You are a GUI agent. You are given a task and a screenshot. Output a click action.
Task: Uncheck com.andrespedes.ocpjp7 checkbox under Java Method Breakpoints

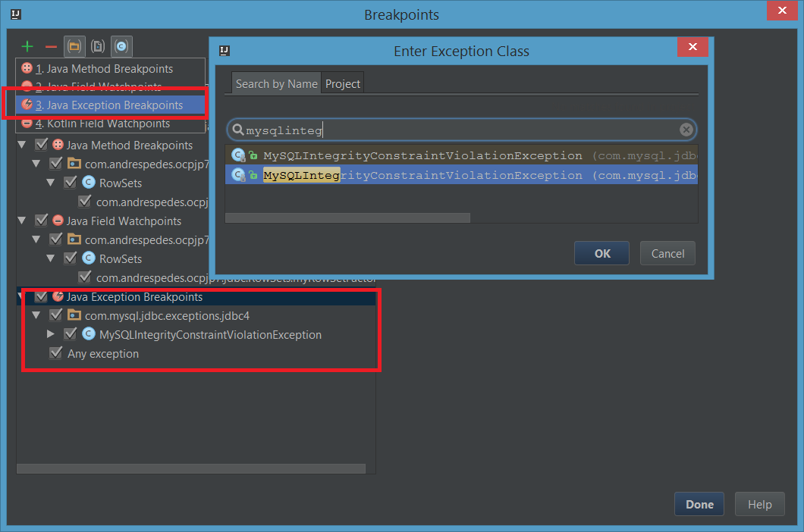coord(56,164)
